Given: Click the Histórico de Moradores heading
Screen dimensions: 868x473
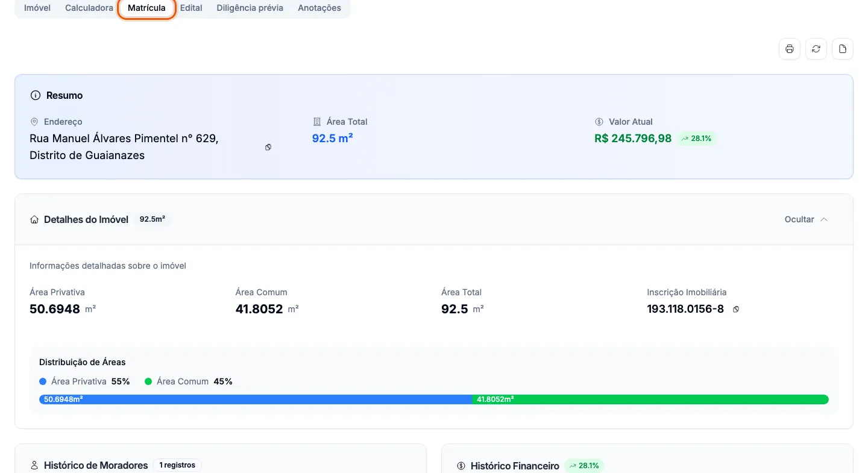Looking at the screenshot, I should tap(96, 466).
